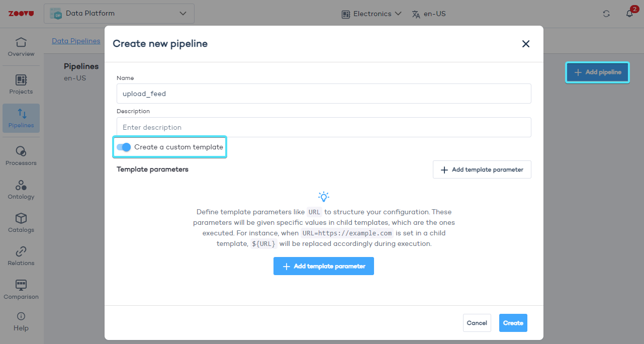
Task: Open the en-US language selector
Action: (428, 14)
